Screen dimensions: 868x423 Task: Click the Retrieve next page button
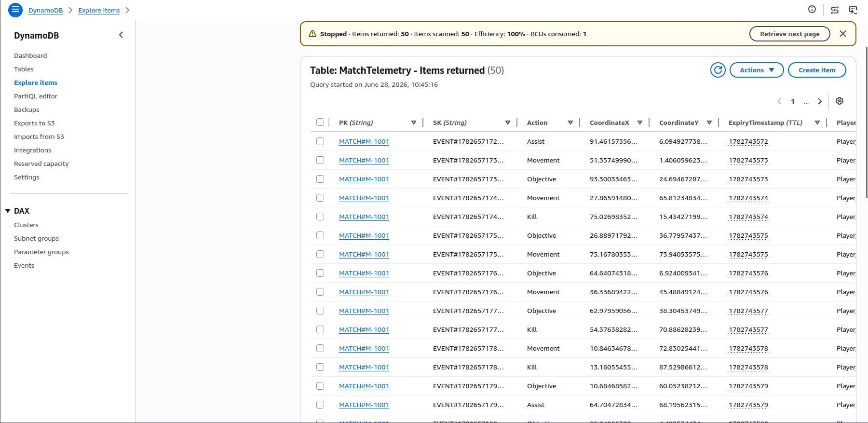click(790, 34)
